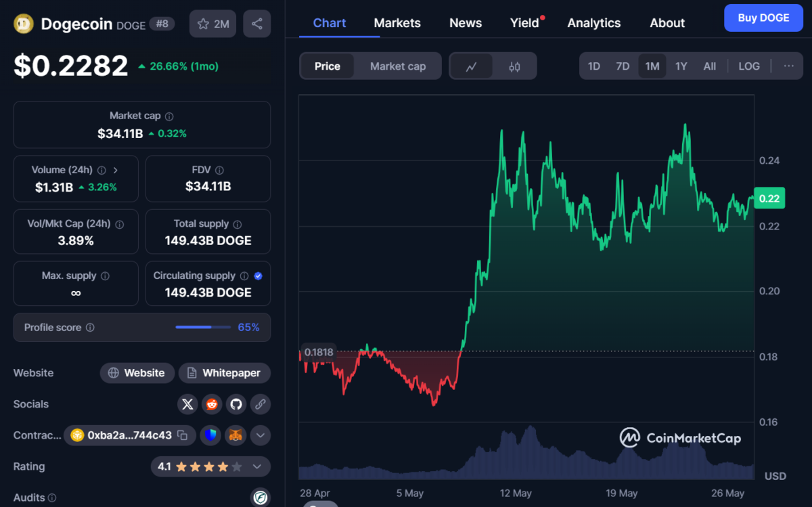The width and height of the screenshot is (812, 507).
Task: Click the USD currency label
Action: pyautogui.click(x=775, y=476)
